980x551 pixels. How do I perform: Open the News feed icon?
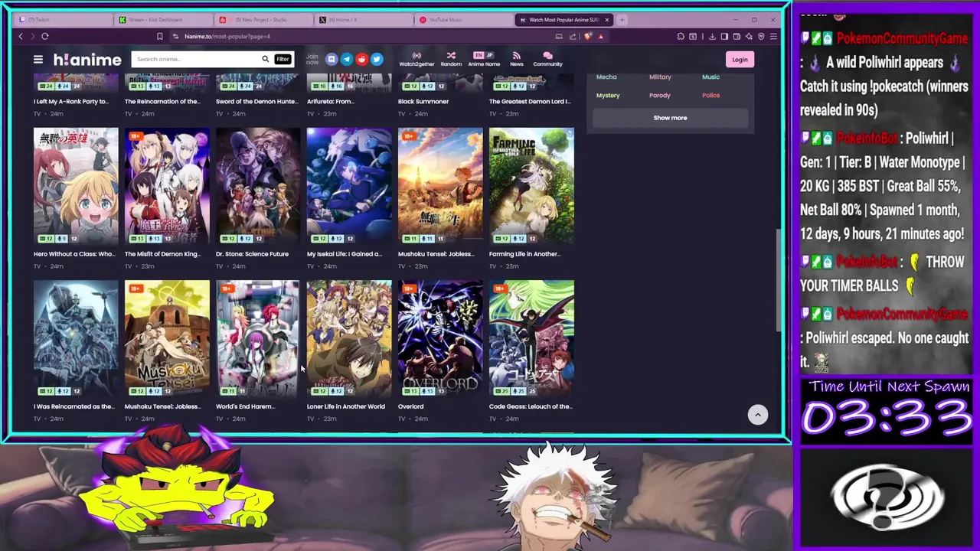[x=517, y=59]
